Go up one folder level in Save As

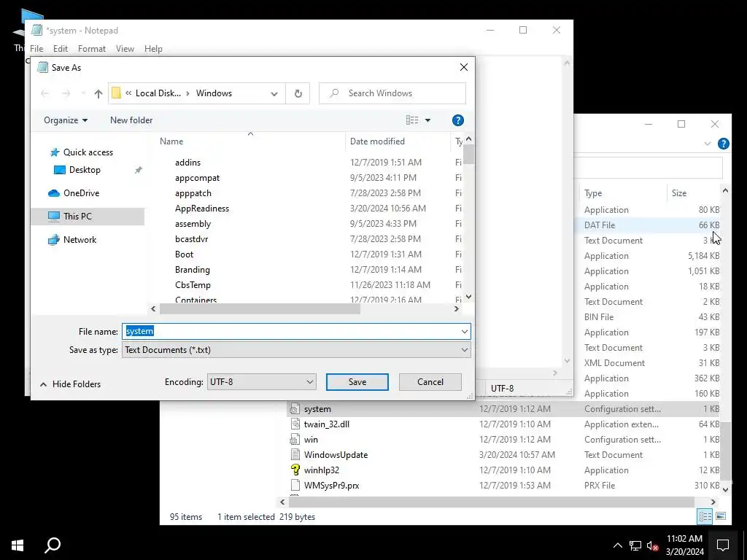coord(98,93)
